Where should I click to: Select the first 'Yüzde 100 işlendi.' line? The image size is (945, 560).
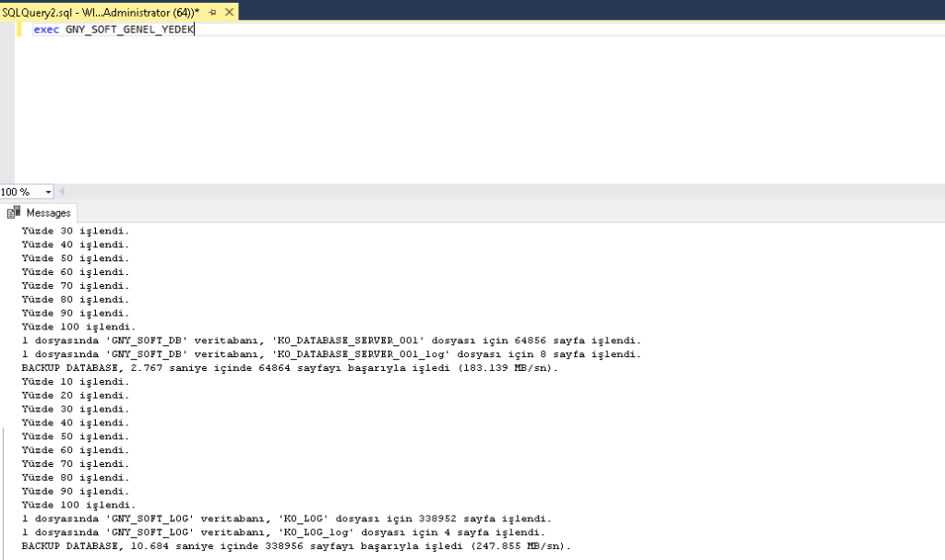[78, 327]
